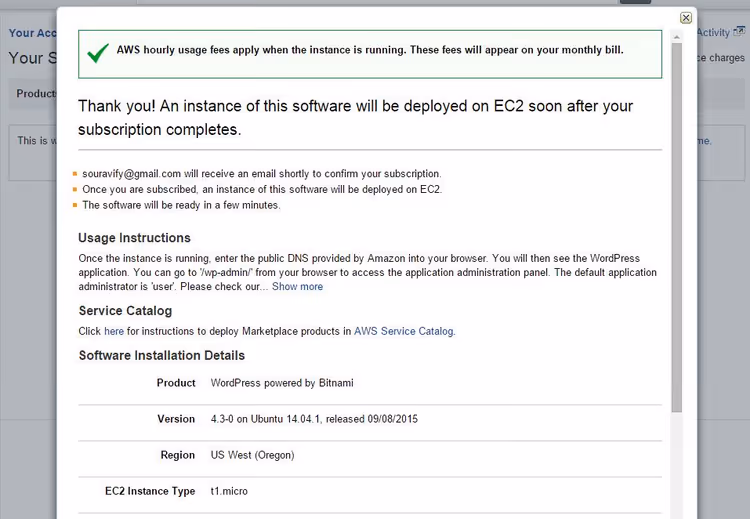The width and height of the screenshot is (750, 519).
Task: Click the 'Once you are subscribed' bullet line
Action: click(262, 189)
